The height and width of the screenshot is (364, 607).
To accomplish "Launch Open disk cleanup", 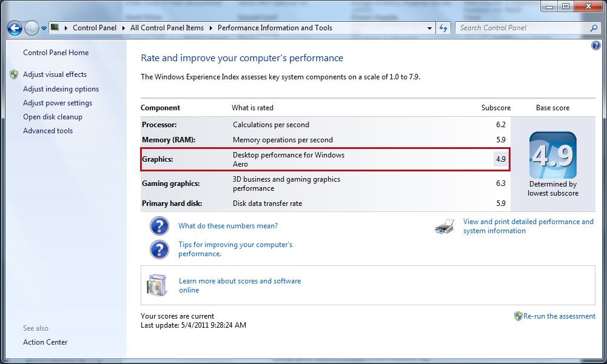I will click(x=53, y=117).
